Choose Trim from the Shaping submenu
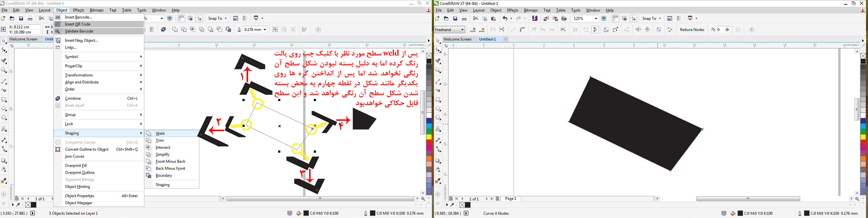The width and height of the screenshot is (868, 218). (x=171, y=140)
